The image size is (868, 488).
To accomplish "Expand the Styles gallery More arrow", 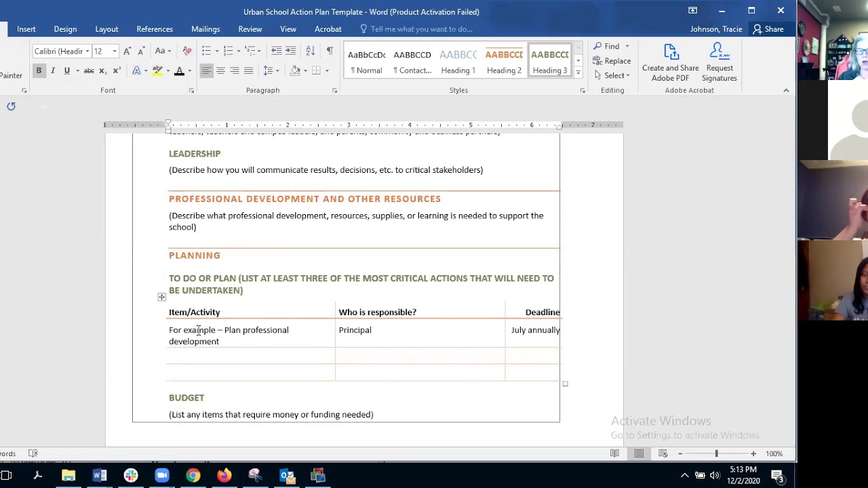I will 578,73.
